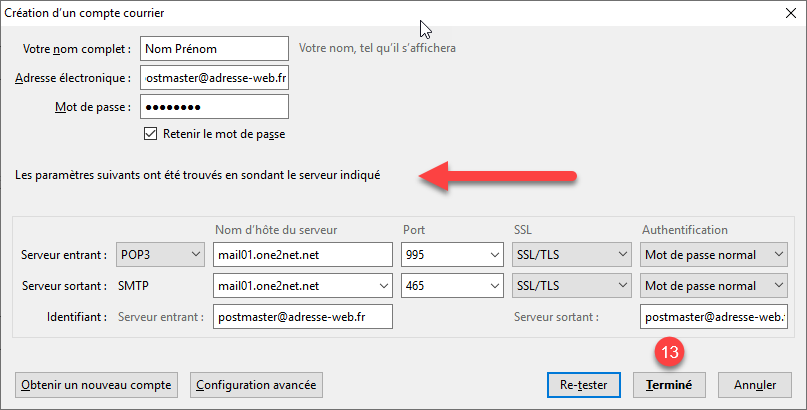
Task: Open incoming server SSL/TLS dropdown
Action: [572, 255]
